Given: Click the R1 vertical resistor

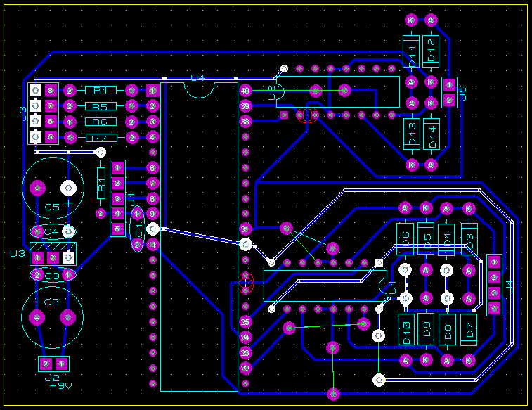Looking at the screenshot, I should (x=101, y=184).
